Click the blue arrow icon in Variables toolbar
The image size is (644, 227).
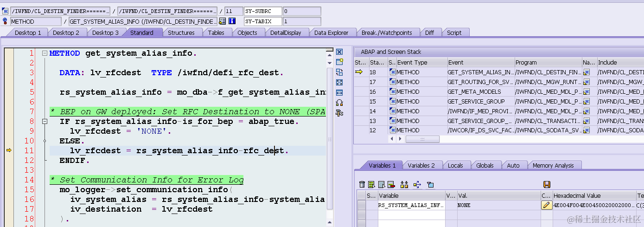click(x=416, y=184)
